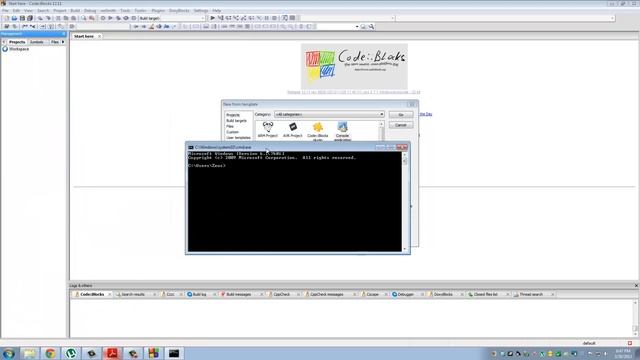The height and width of the screenshot is (360, 640).
Task: Switch to the Symbols management tab
Action: (37, 42)
